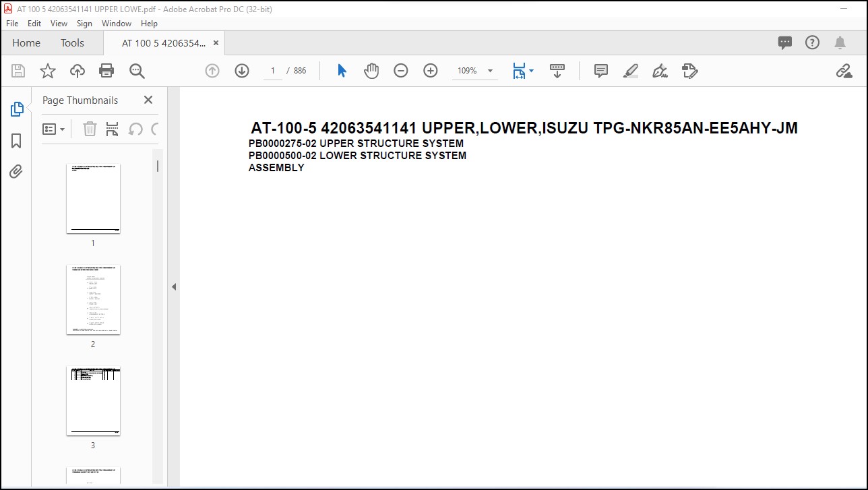The width and height of the screenshot is (868, 490).
Task: Collapse the navigation pane with the arrow
Action: [x=173, y=286]
